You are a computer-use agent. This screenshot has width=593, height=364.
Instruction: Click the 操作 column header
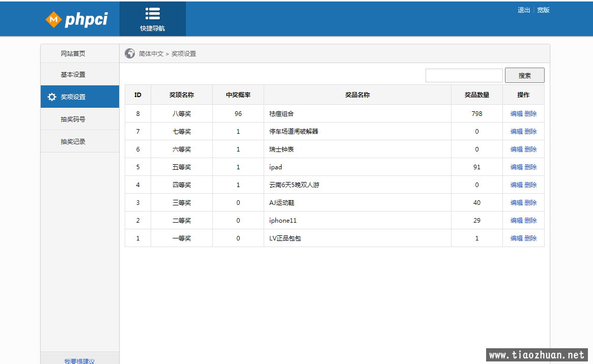click(523, 95)
